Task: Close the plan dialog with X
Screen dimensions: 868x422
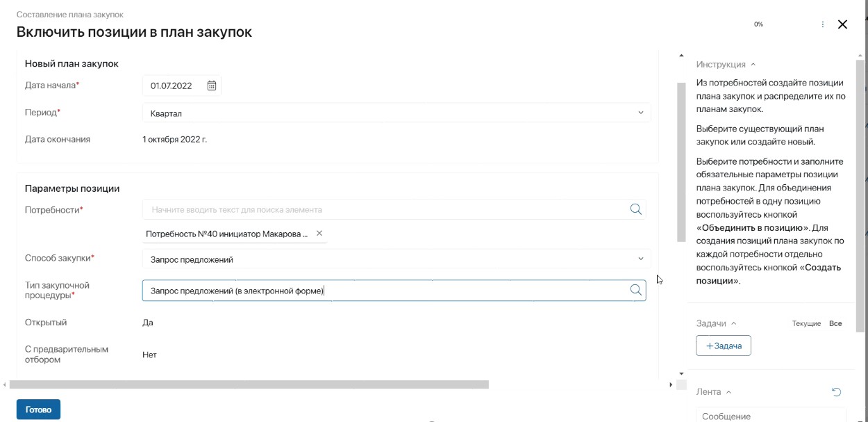Action: click(842, 24)
